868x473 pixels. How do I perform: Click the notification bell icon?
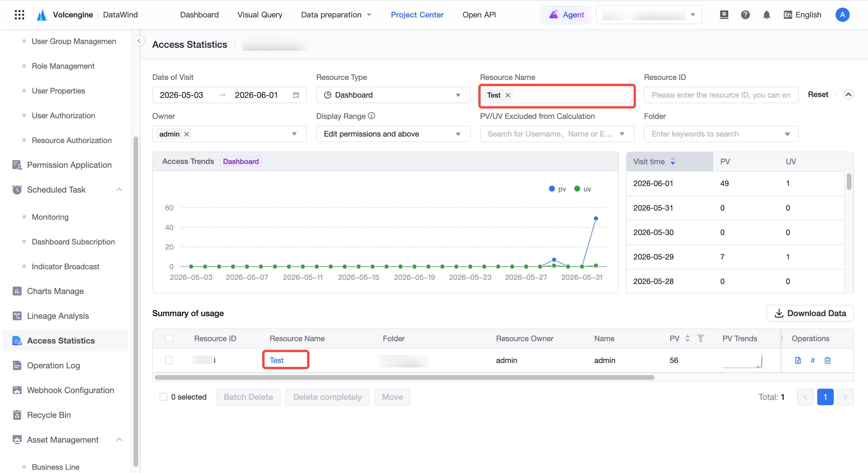[x=766, y=15]
